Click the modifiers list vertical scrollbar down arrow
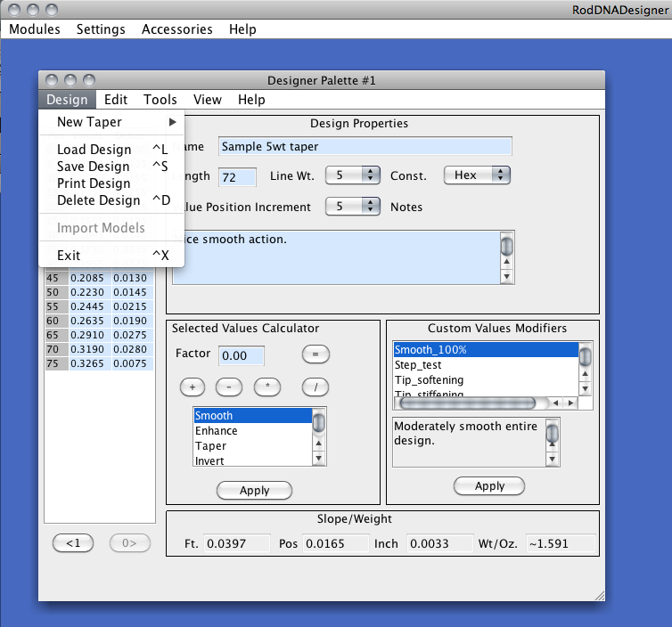 pos(585,388)
